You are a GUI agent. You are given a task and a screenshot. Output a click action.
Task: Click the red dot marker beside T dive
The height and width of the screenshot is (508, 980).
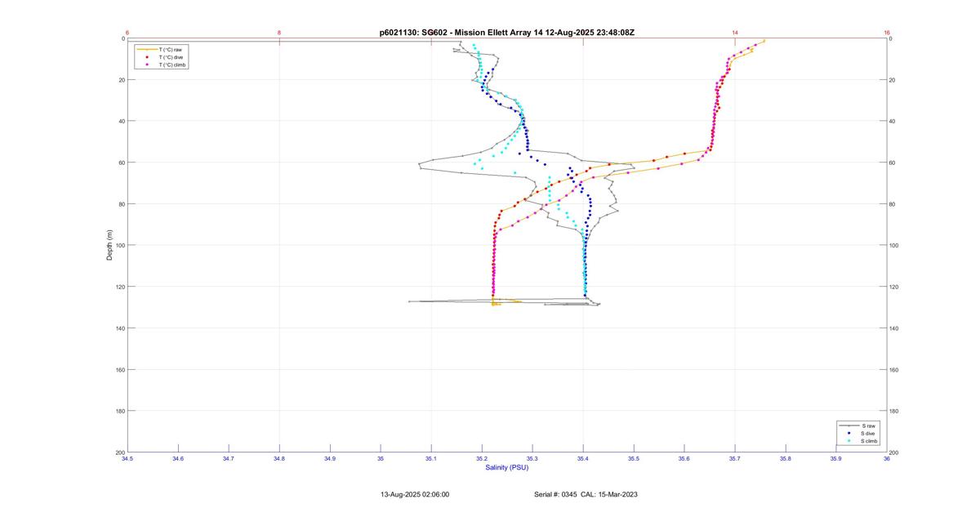[x=147, y=57]
